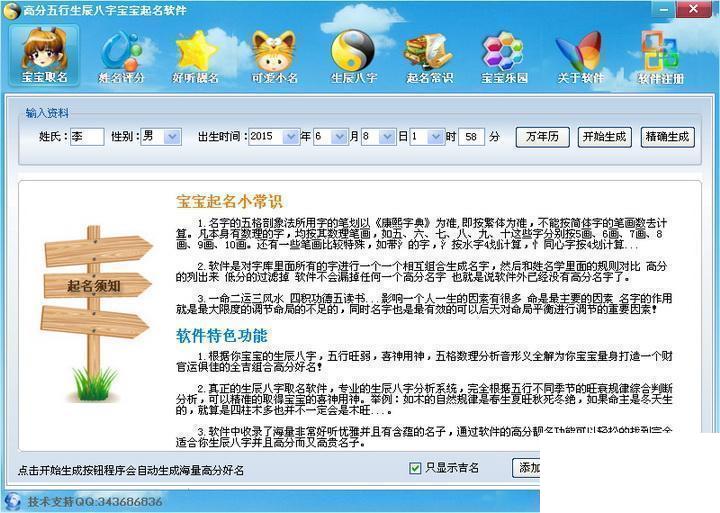Viewport: 720px width, 513px height.
Task: Click the 万年历 calendar button
Action: (x=542, y=137)
